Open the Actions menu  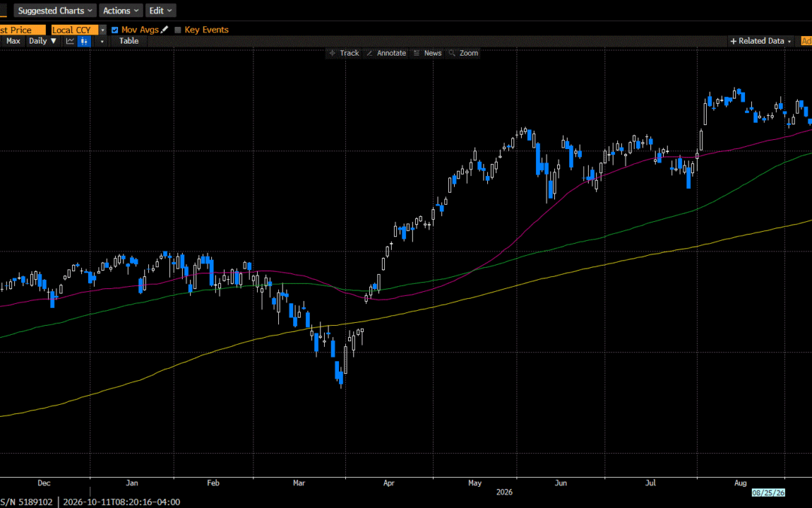tap(120, 11)
